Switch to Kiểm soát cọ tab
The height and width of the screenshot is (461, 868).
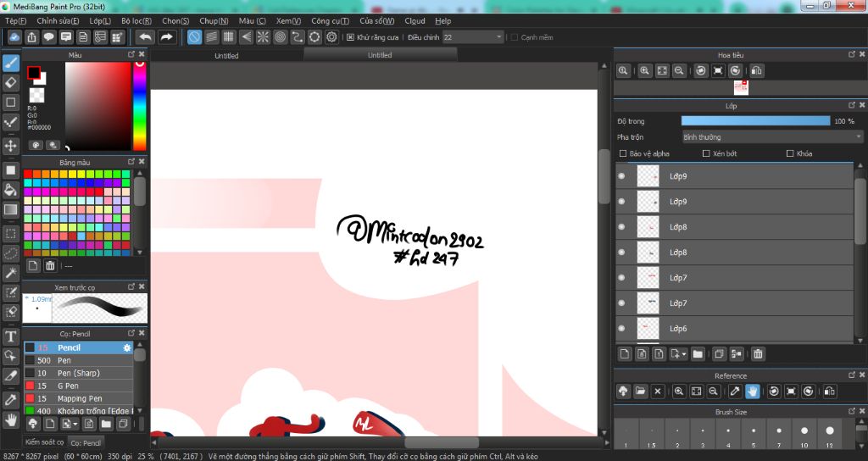[44, 442]
